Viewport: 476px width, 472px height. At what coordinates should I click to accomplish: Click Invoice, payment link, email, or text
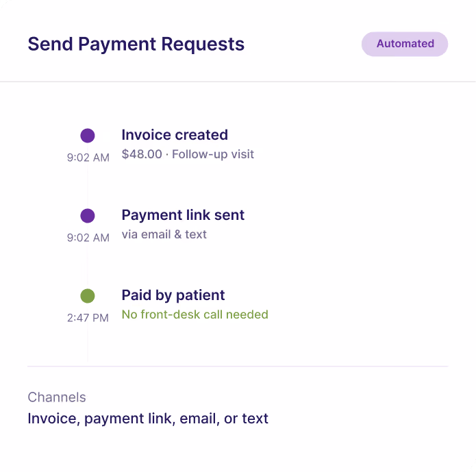coord(148,419)
